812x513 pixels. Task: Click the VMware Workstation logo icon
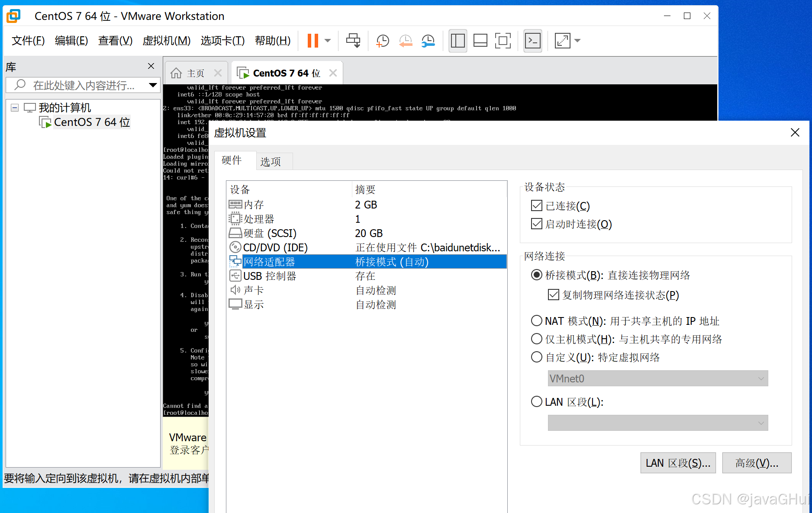[x=13, y=16]
